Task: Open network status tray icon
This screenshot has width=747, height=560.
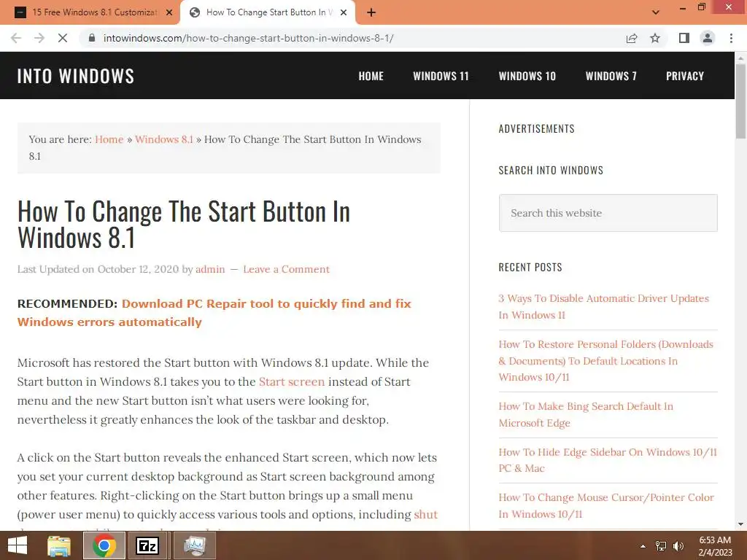Action: [661, 546]
